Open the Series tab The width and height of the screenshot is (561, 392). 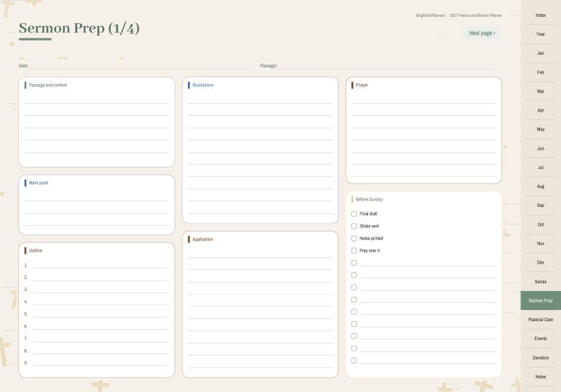click(x=541, y=282)
